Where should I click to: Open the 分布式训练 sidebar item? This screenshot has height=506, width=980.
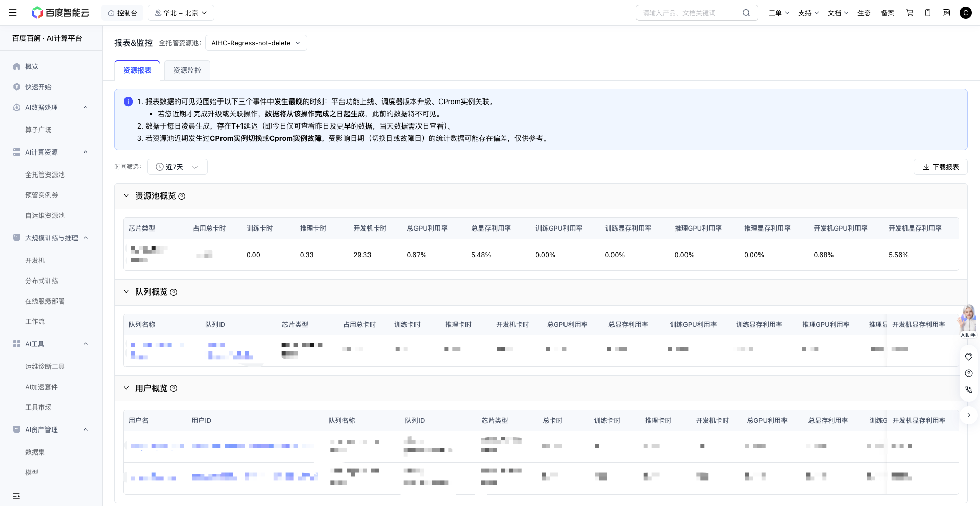[42, 281]
